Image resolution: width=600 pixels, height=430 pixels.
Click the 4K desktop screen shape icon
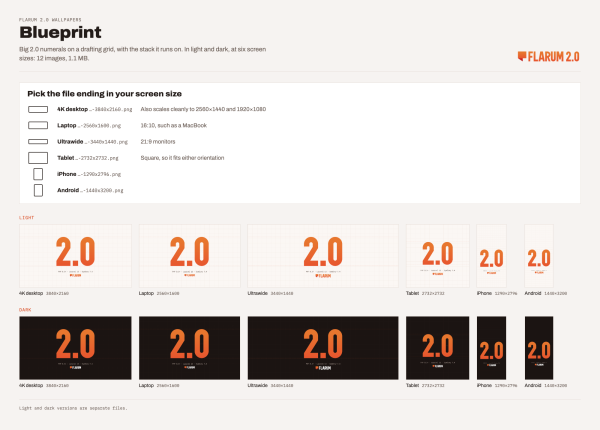[x=38, y=109]
